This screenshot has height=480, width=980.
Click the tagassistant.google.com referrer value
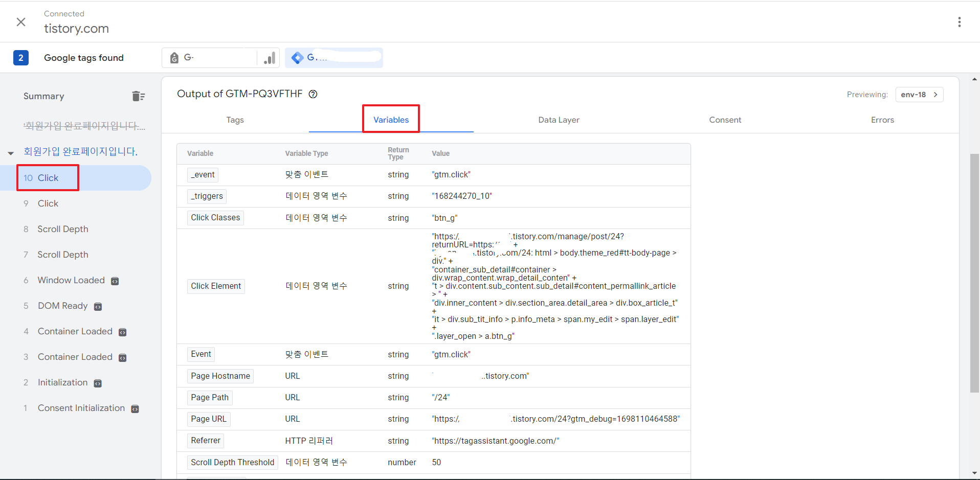tap(495, 441)
